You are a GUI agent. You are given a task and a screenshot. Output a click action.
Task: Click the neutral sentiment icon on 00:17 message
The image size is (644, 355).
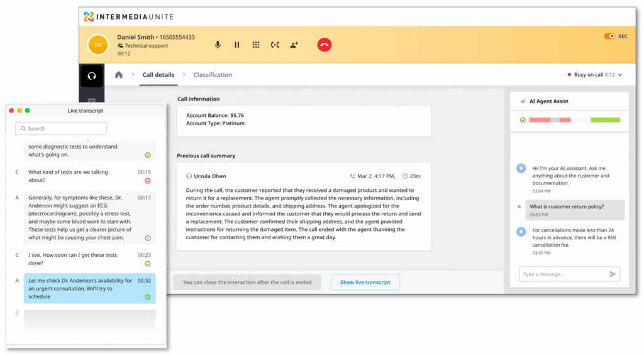(147, 239)
